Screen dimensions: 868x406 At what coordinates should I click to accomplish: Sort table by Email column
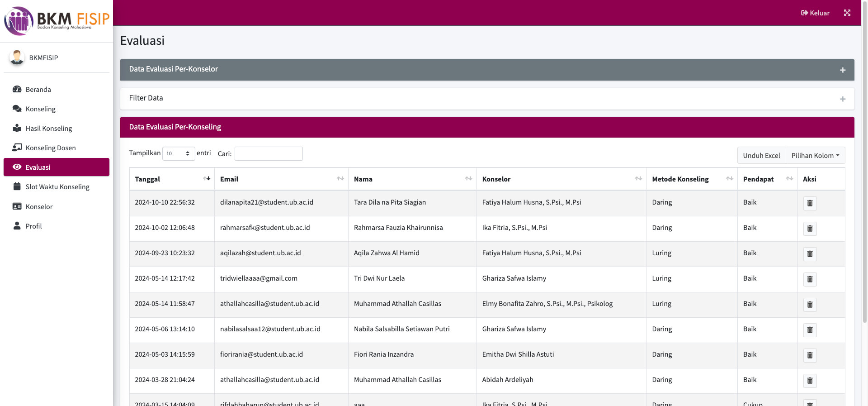(x=281, y=179)
